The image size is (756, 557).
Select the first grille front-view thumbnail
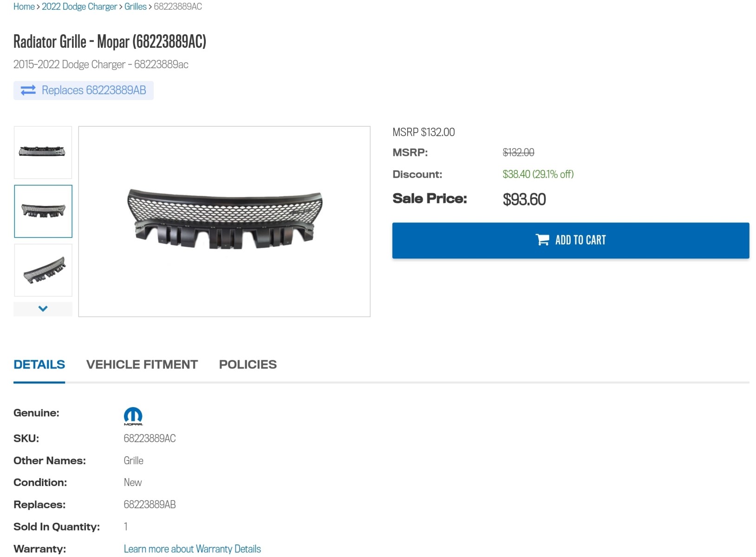point(43,152)
